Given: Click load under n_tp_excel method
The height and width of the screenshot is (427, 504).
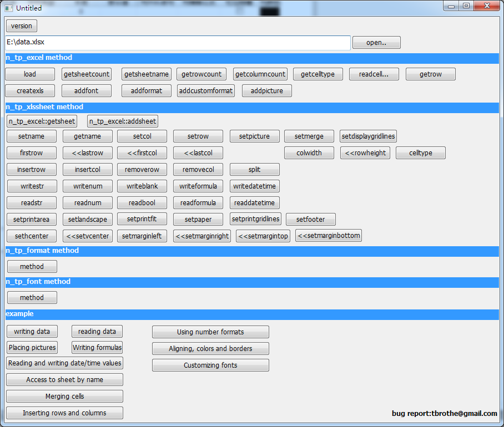Looking at the screenshot, I should (x=29, y=73).
